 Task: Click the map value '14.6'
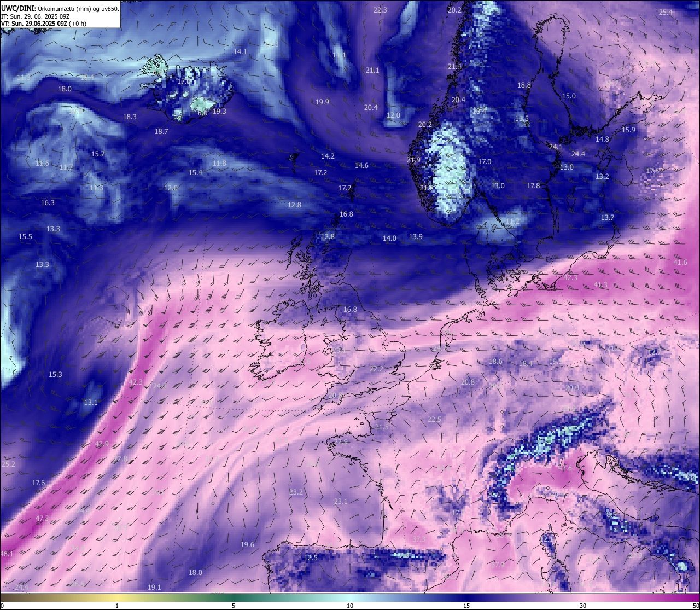coord(361,165)
